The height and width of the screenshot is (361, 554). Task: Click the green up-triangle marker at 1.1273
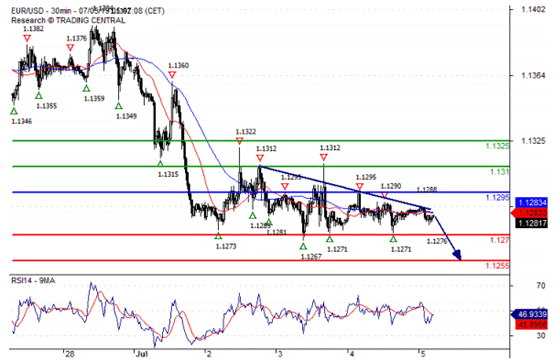click(x=218, y=236)
